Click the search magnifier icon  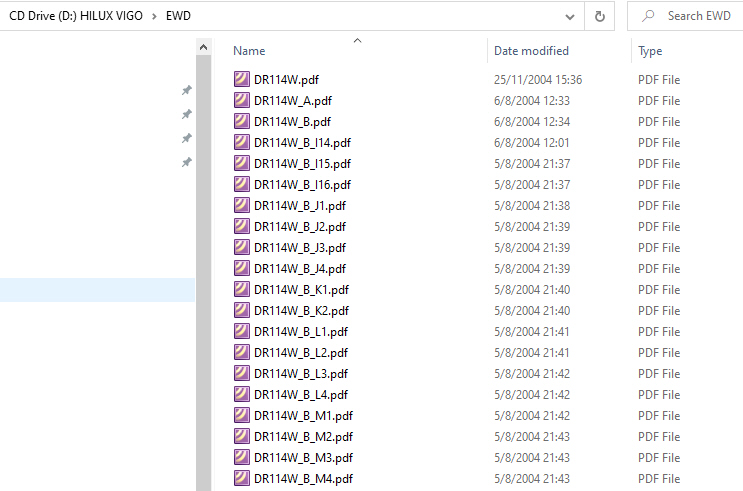648,16
